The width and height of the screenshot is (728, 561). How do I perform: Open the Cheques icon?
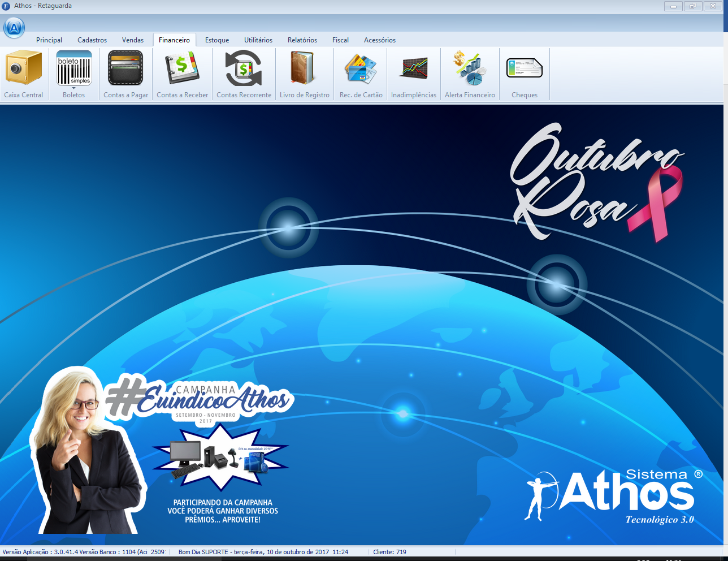[525, 68]
